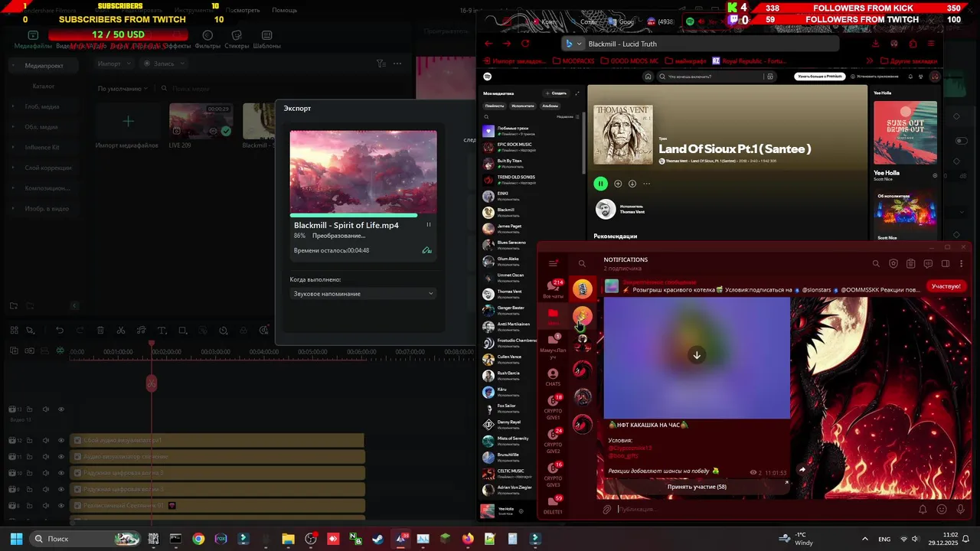The image size is (980, 551).
Task: Collapse Медиапроект section
Action: (x=13, y=66)
